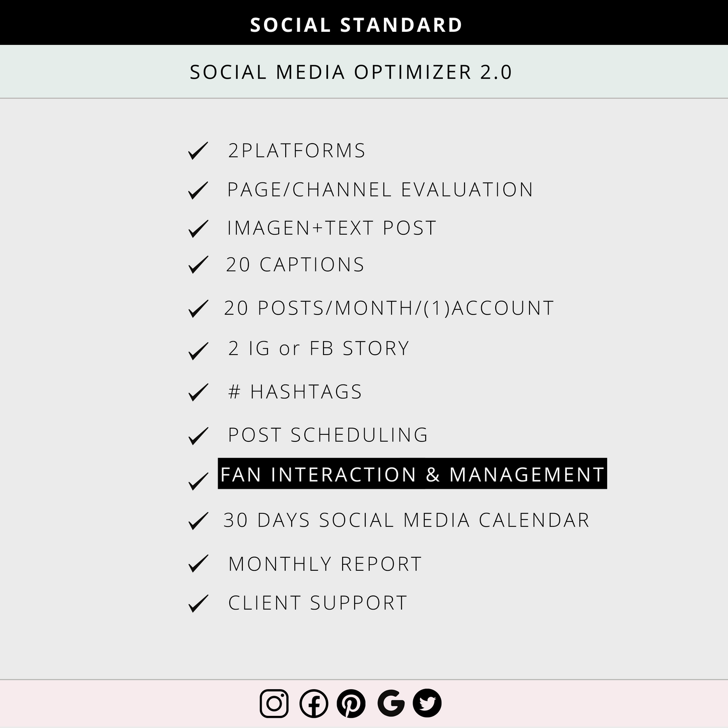Click 30 DAYS SOCIAL MEDIA CALENDAR item
This screenshot has height=728, width=728.
tap(407, 520)
